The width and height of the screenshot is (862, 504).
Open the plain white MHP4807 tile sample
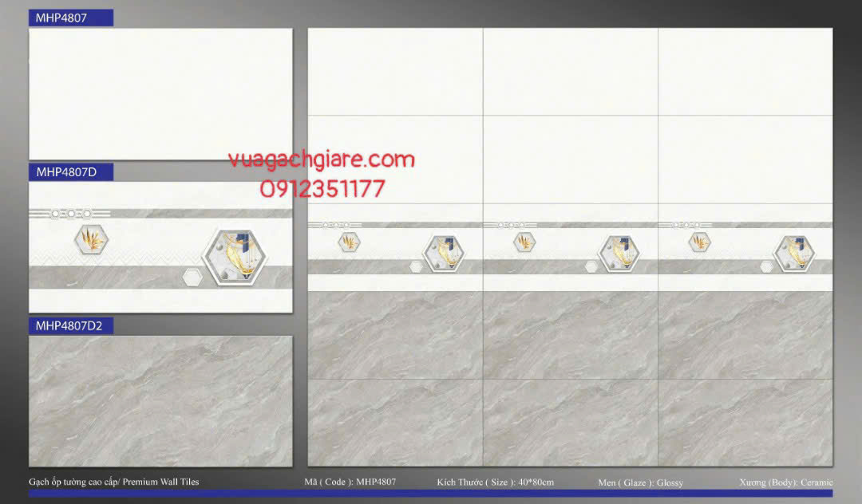[160, 94]
